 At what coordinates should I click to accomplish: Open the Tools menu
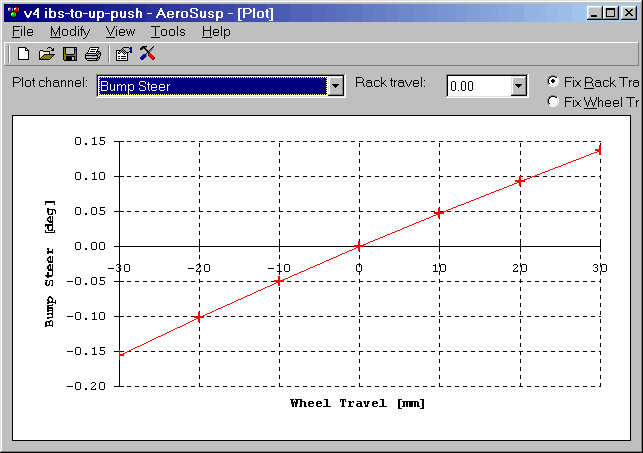(x=168, y=32)
